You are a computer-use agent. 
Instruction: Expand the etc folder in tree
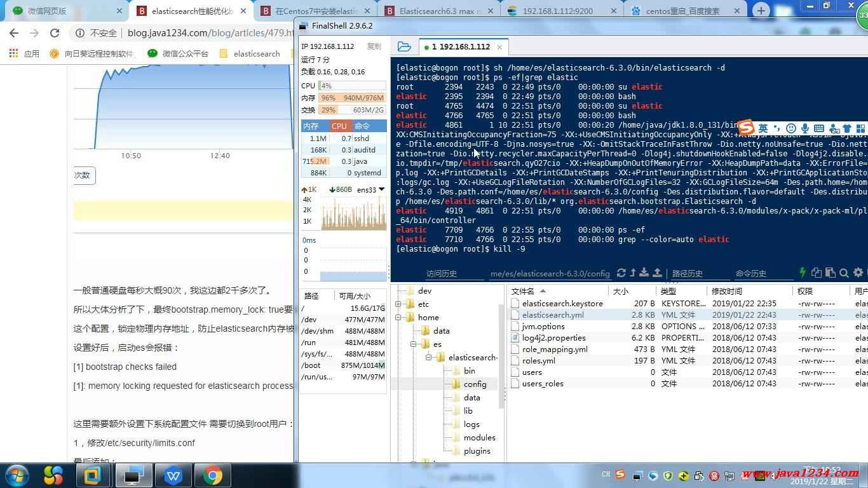[x=398, y=304]
